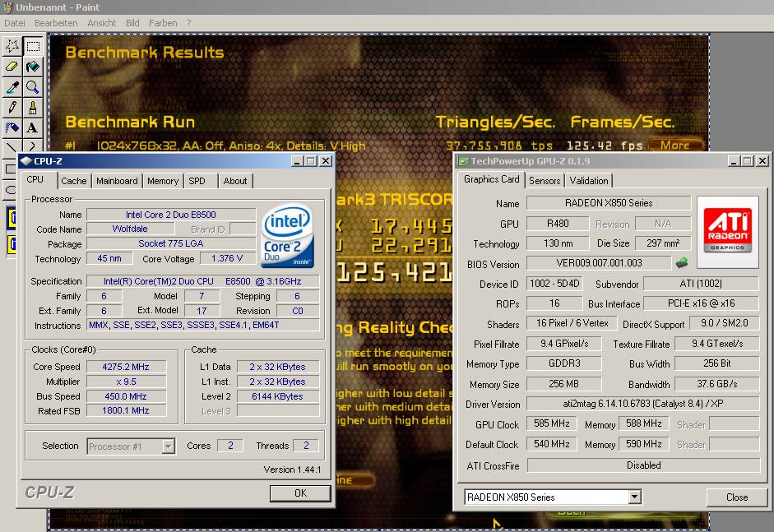
Task: Switch to the CPU tab in CPU-Z
Action: pos(39,179)
